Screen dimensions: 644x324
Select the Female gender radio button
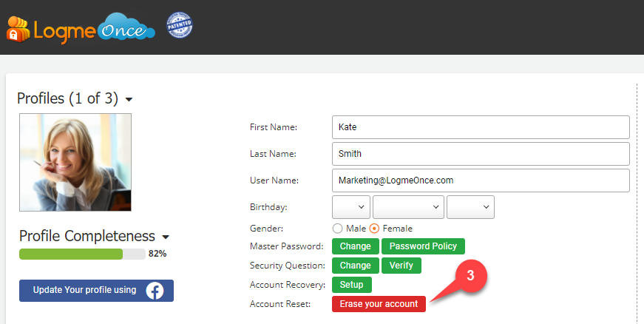click(x=374, y=229)
